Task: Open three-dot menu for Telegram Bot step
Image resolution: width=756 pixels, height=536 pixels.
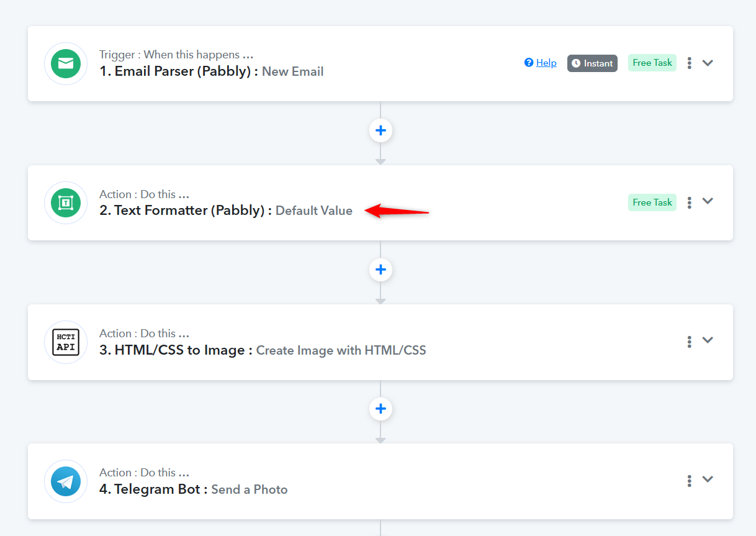Action: [689, 481]
